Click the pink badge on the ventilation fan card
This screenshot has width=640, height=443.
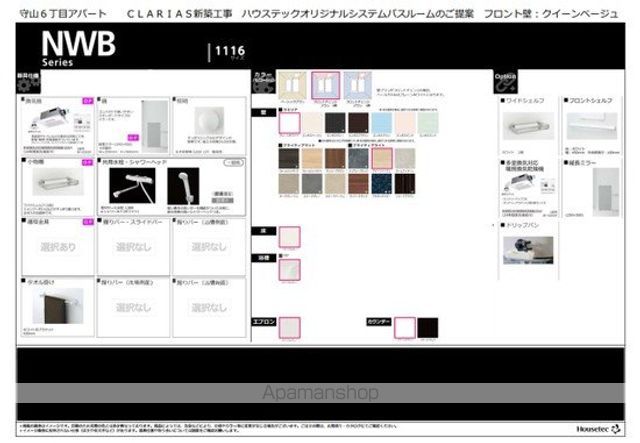pyautogui.click(x=88, y=100)
